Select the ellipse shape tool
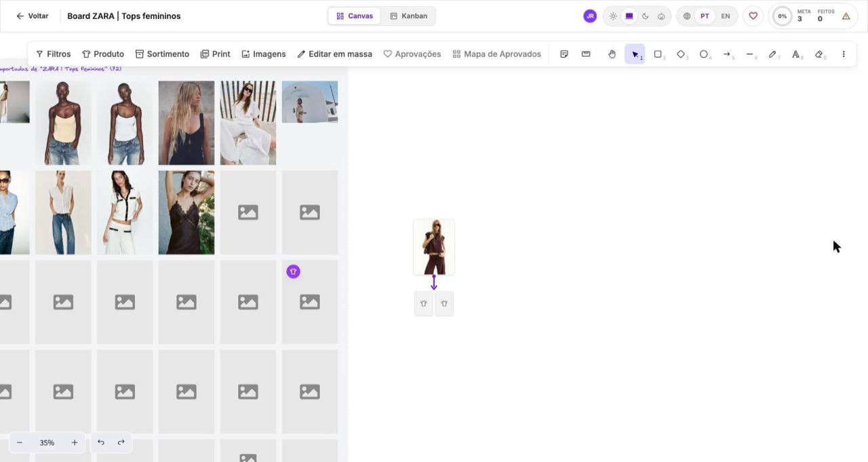The height and width of the screenshot is (462, 868). (x=704, y=54)
